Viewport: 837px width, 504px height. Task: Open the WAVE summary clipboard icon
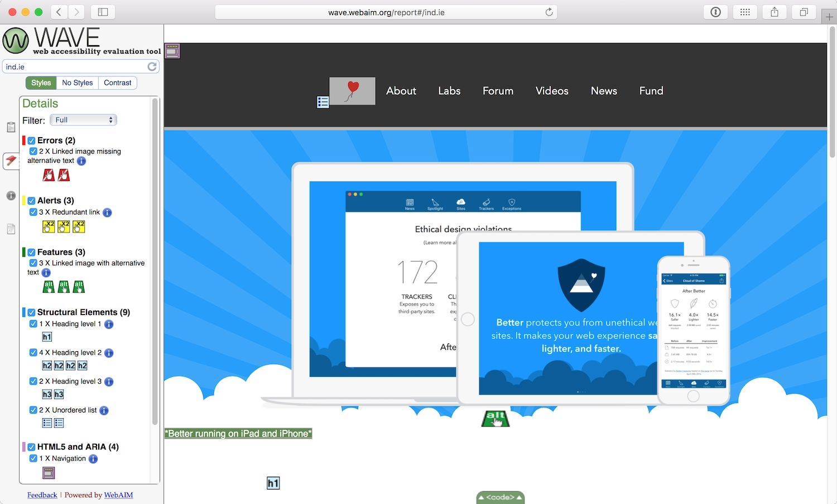click(11, 127)
